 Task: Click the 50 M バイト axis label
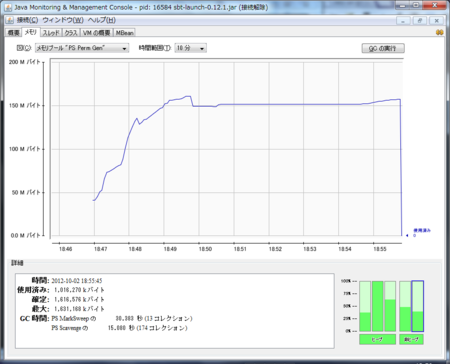(x=26, y=192)
